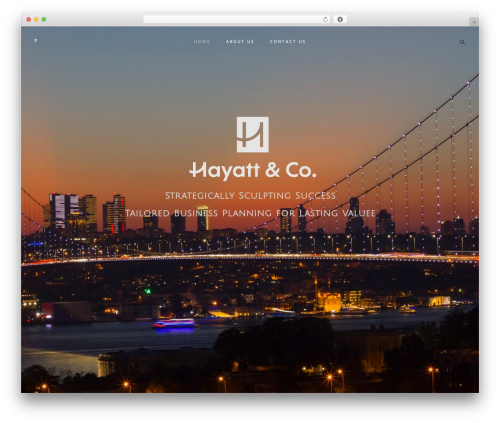The image size is (500, 423).
Task: Open a new browser tab with plus
Action: (474, 22)
